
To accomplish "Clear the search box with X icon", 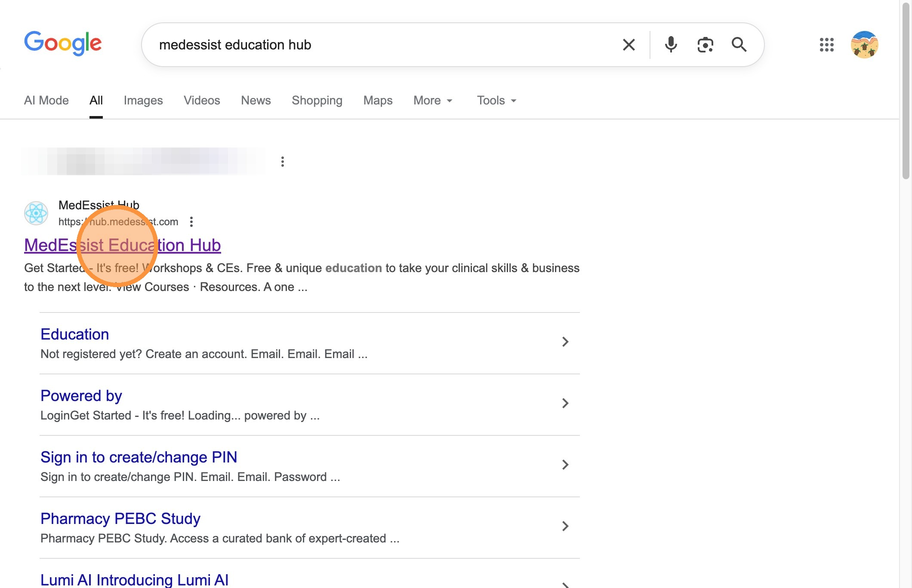I will click(x=629, y=45).
